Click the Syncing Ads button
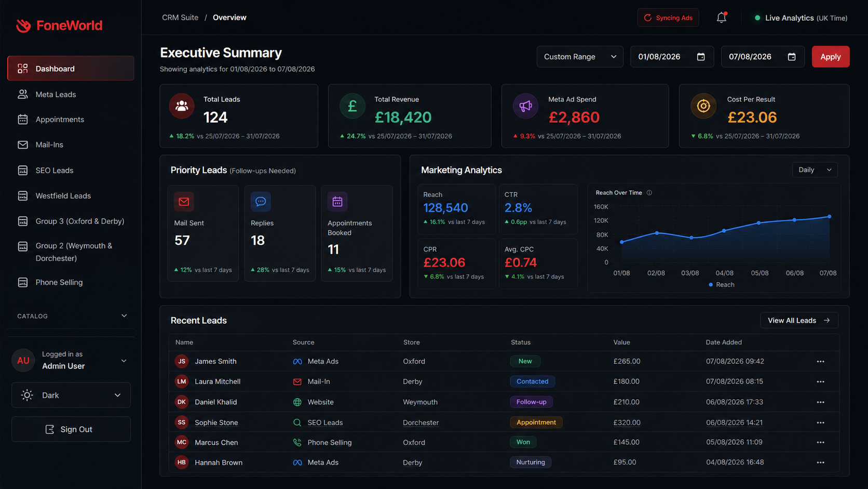This screenshot has width=868, height=489. [x=668, y=18]
